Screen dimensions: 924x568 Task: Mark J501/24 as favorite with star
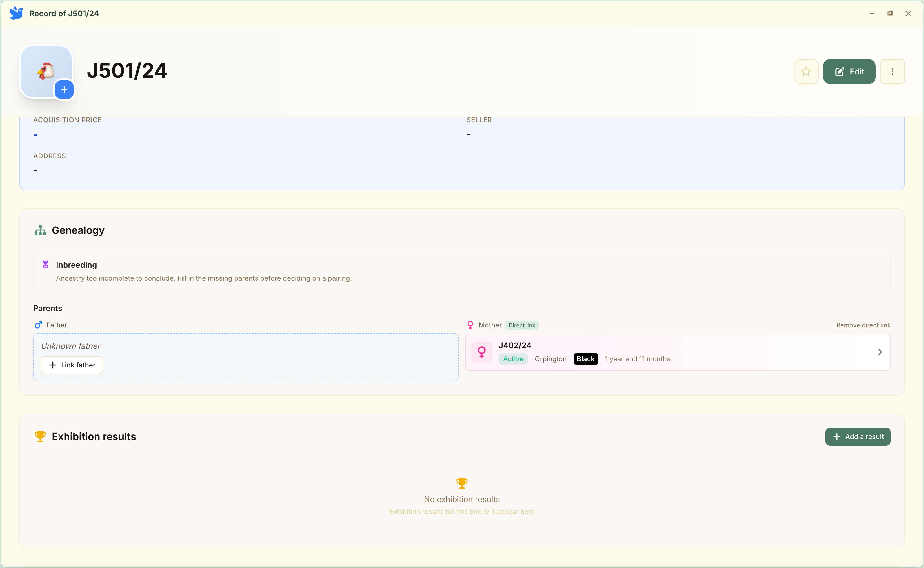tap(806, 71)
